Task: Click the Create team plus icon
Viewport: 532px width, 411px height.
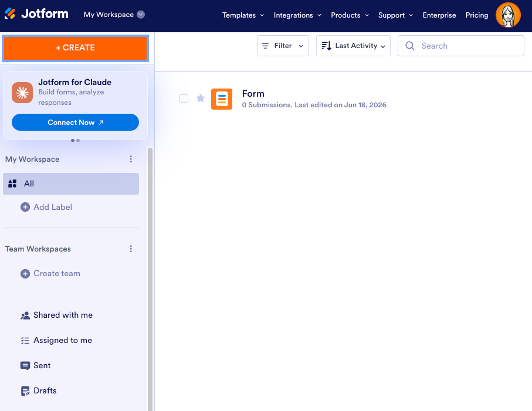Action: (x=25, y=274)
